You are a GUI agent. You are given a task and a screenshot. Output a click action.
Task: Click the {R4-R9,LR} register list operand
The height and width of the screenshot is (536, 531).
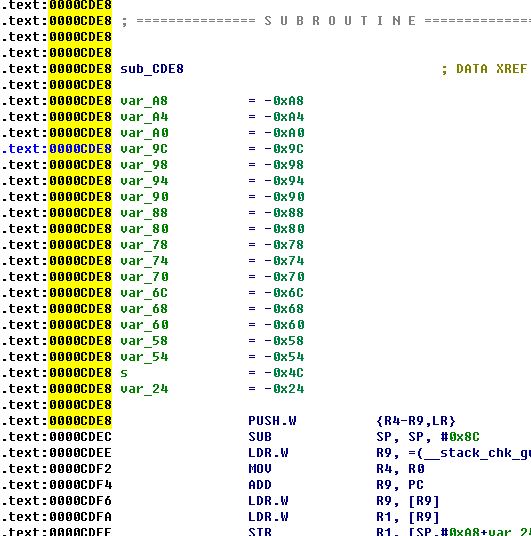[x=416, y=421]
